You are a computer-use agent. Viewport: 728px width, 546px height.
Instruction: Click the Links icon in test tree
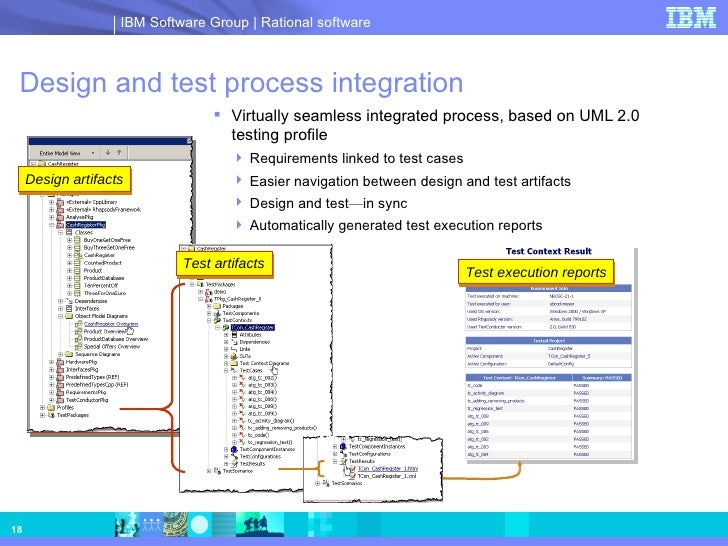pyautogui.click(x=234, y=349)
